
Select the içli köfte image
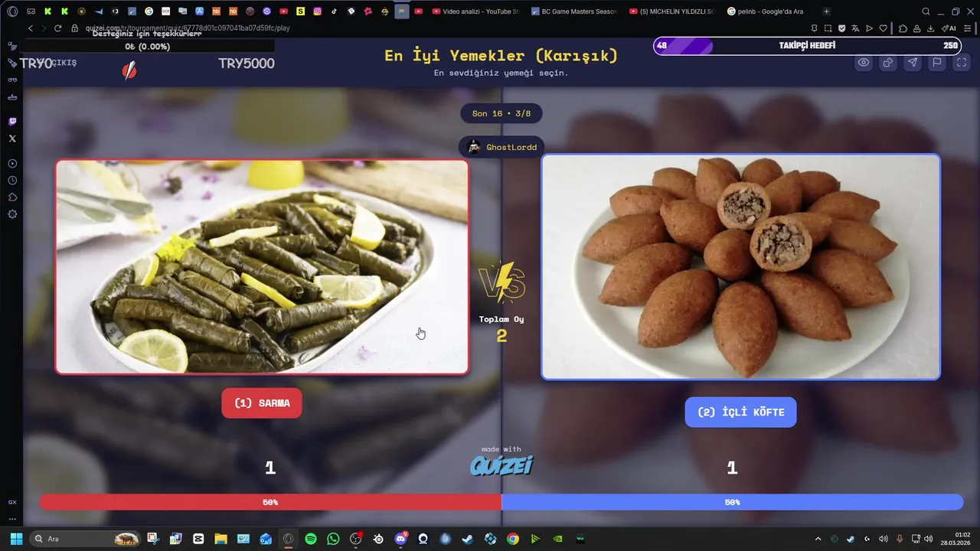pos(740,266)
